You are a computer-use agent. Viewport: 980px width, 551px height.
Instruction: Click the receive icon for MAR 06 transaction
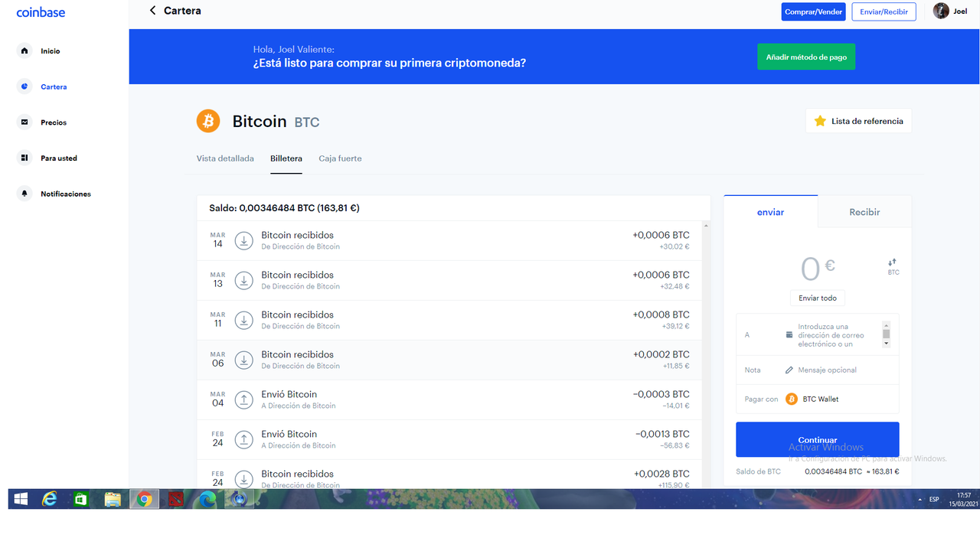[x=243, y=360]
